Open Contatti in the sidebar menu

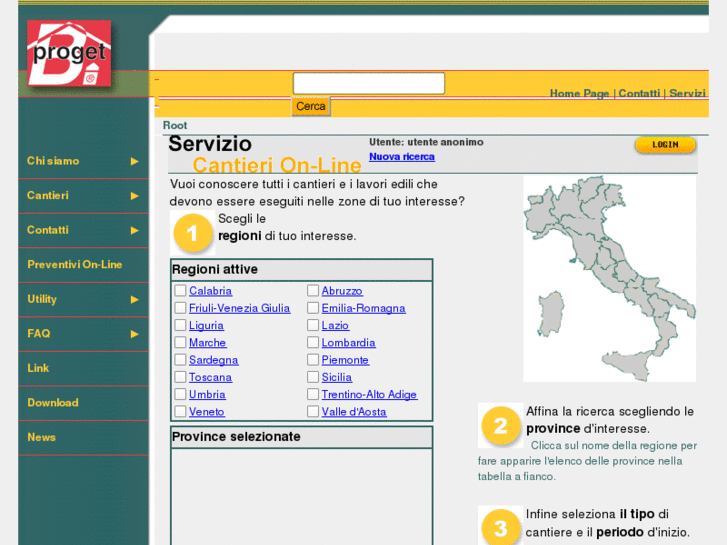click(x=48, y=230)
